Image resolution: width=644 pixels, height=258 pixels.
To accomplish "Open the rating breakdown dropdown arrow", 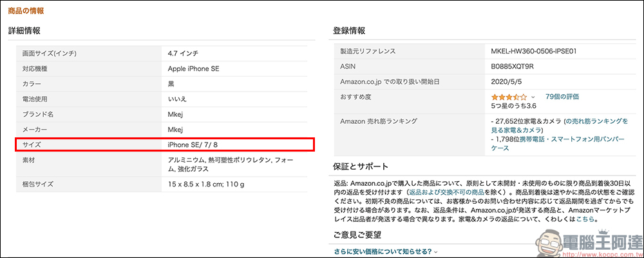I will pos(533,97).
